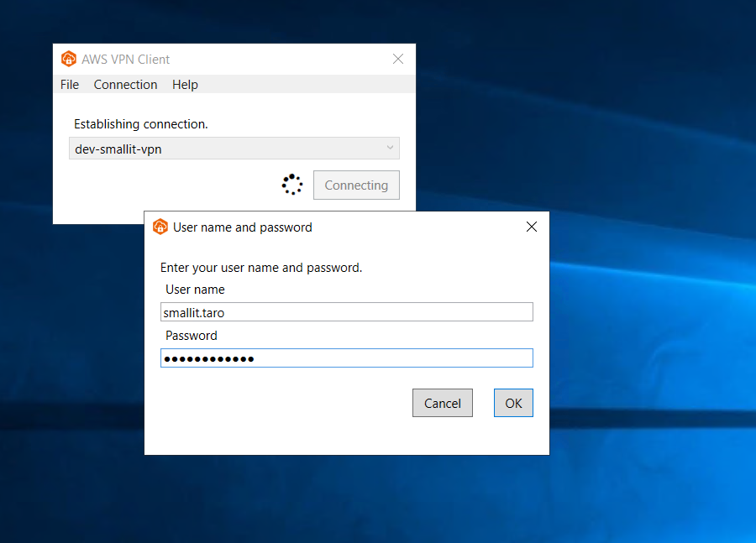Focus the User name field containing smallit.taro
756x543 pixels.
(346, 312)
